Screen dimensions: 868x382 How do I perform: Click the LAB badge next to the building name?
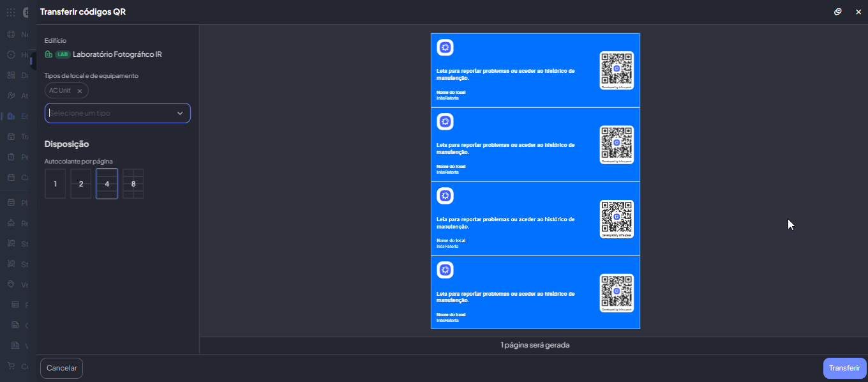[x=63, y=54]
